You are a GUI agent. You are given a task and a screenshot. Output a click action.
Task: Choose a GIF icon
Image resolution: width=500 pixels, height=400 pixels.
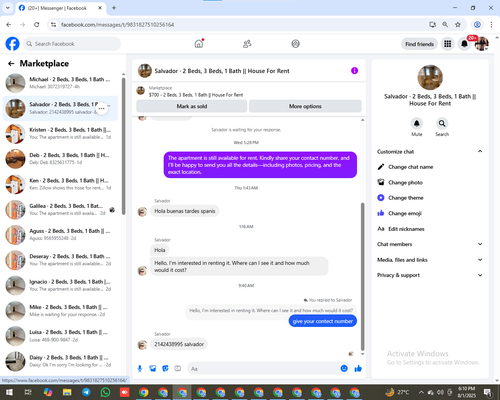point(178,368)
